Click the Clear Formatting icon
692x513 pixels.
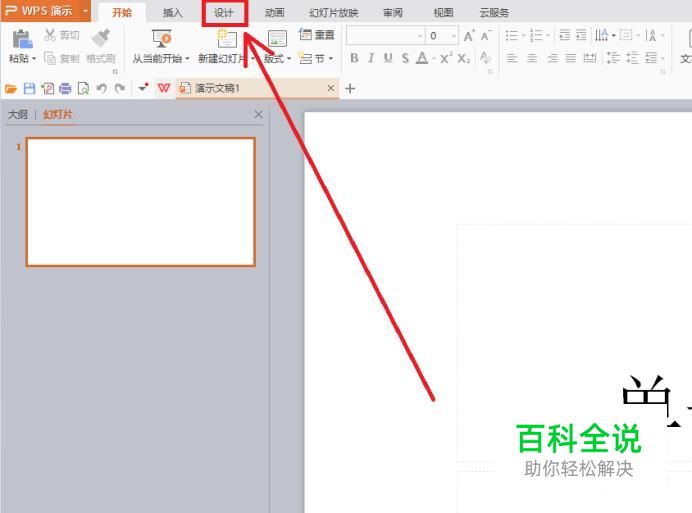point(485,58)
